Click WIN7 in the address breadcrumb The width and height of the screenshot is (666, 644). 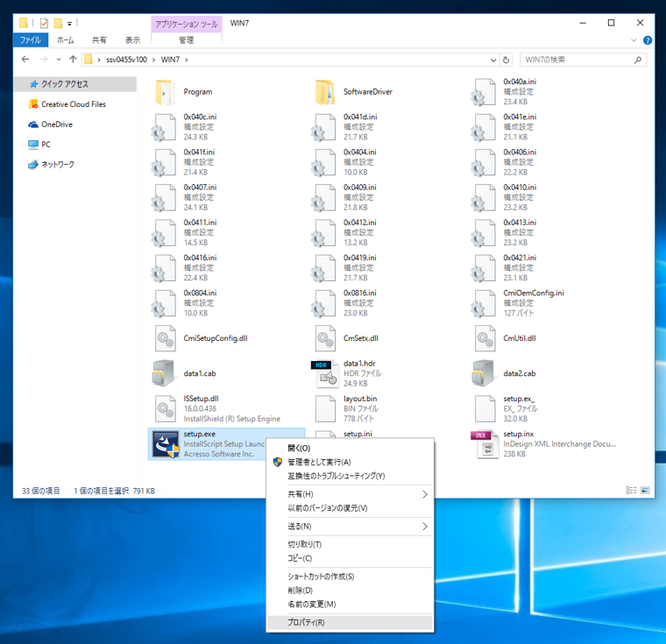pyautogui.click(x=170, y=60)
